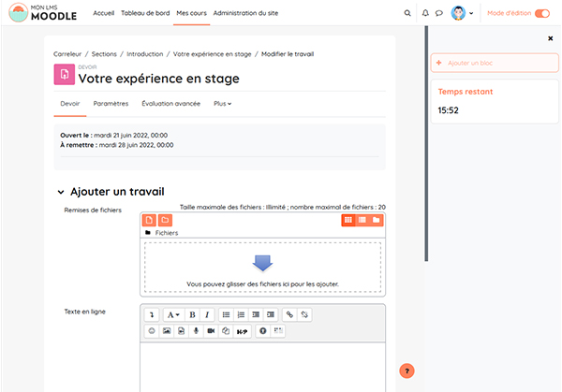
Task: Collapse the Ajouter un travail section
Action: (61, 191)
